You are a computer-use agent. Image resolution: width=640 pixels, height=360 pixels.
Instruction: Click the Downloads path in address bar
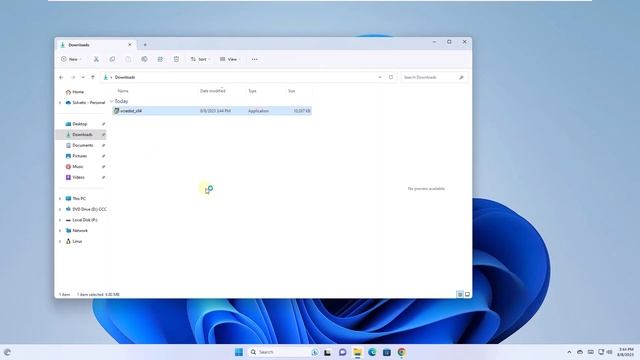[x=125, y=77]
